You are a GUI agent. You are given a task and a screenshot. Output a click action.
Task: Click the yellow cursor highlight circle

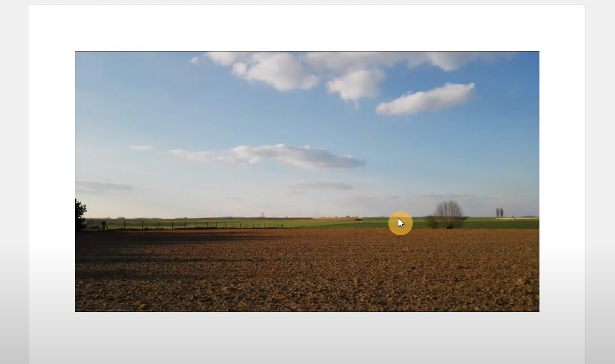[x=401, y=223]
